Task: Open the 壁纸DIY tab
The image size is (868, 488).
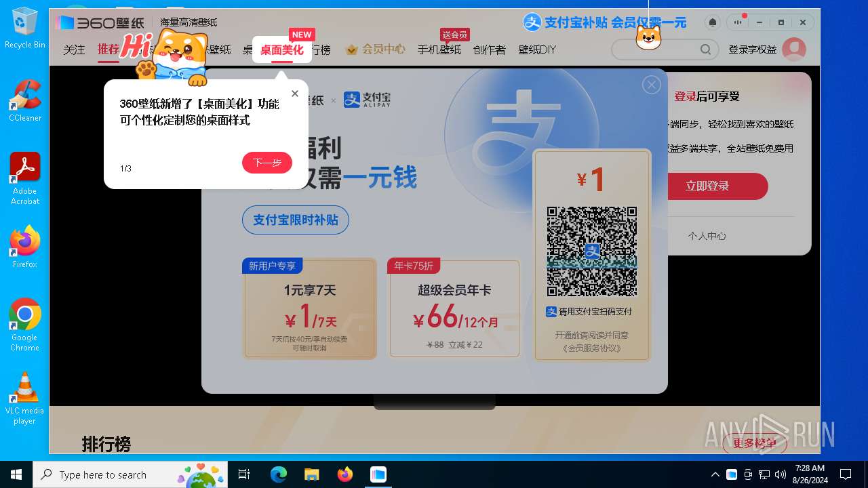Action: 537,49
